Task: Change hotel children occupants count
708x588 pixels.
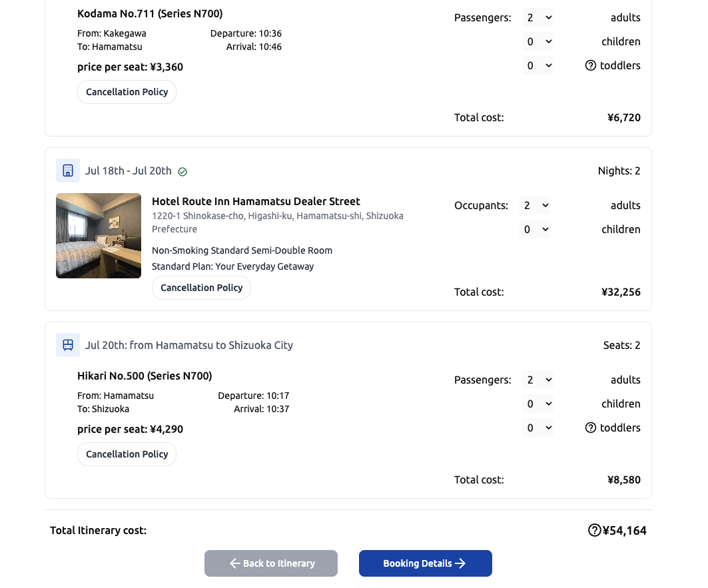Action: pos(535,230)
